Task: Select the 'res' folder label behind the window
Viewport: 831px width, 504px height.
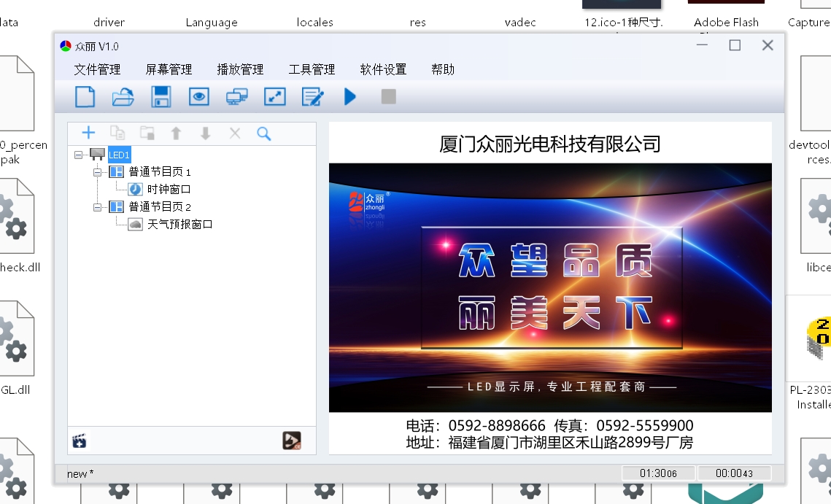Action: (x=417, y=23)
